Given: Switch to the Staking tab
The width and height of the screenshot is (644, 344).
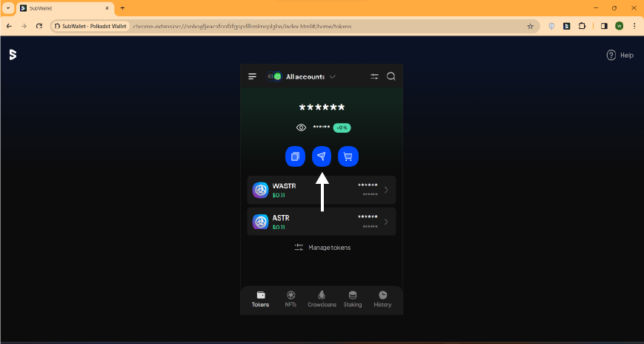Looking at the screenshot, I should pos(353,299).
